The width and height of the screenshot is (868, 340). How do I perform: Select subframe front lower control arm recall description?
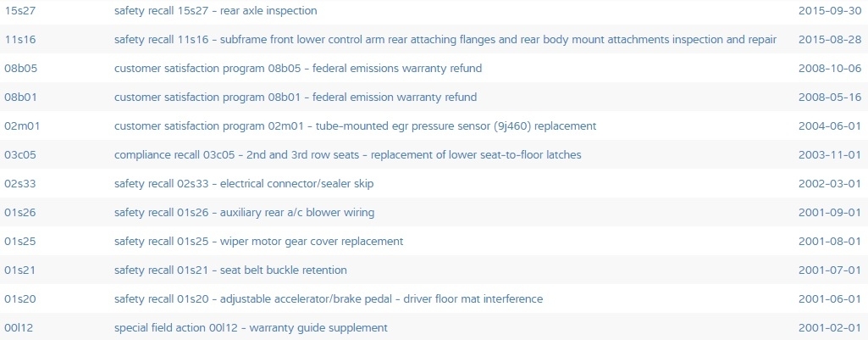pyautogui.click(x=445, y=40)
